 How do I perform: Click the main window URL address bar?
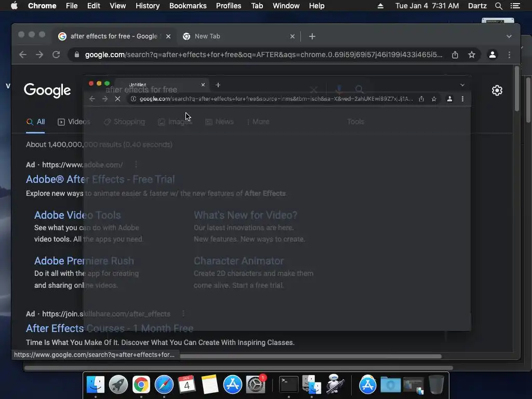pos(263,55)
